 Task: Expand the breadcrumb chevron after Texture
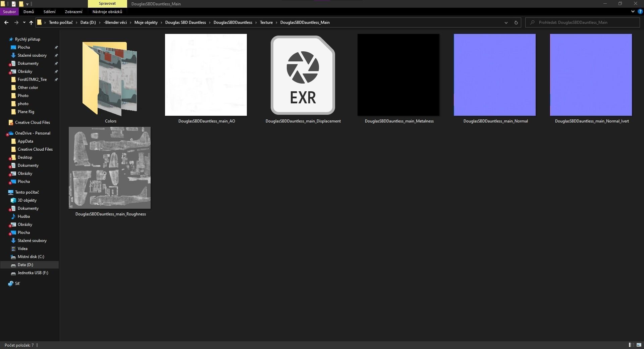277,22
